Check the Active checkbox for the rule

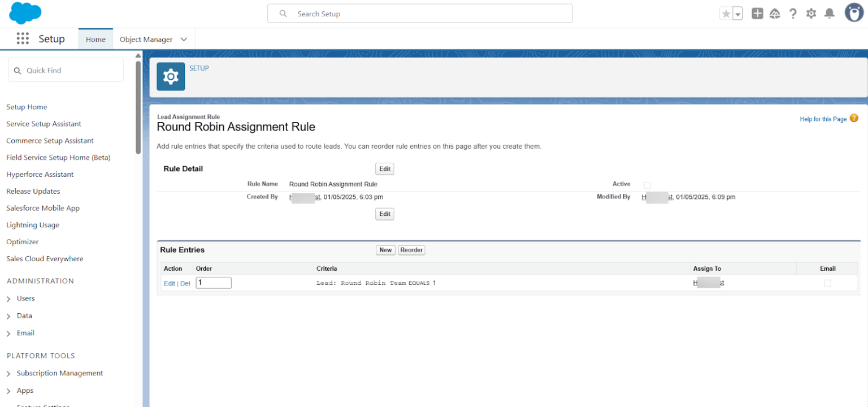(647, 185)
